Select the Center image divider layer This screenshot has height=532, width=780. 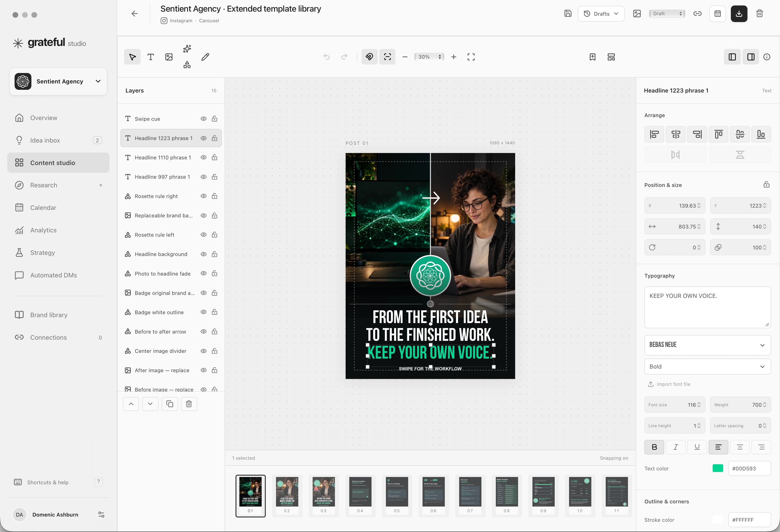click(x=171, y=351)
